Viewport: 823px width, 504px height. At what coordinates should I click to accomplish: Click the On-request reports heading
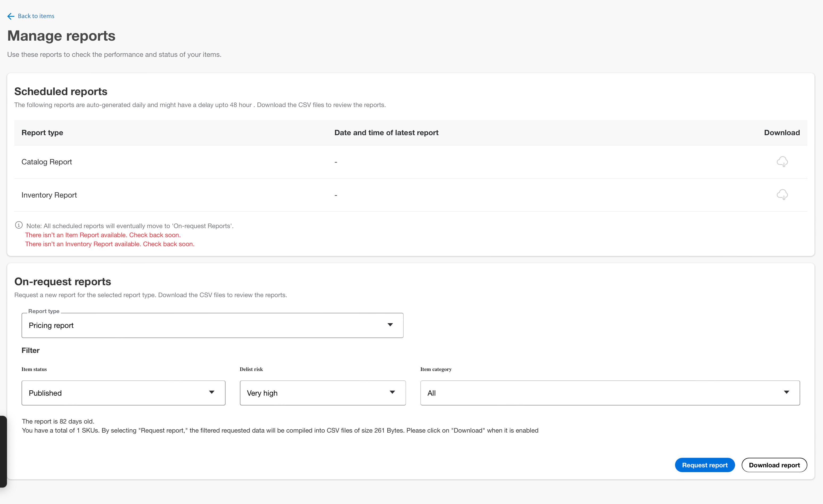click(63, 282)
